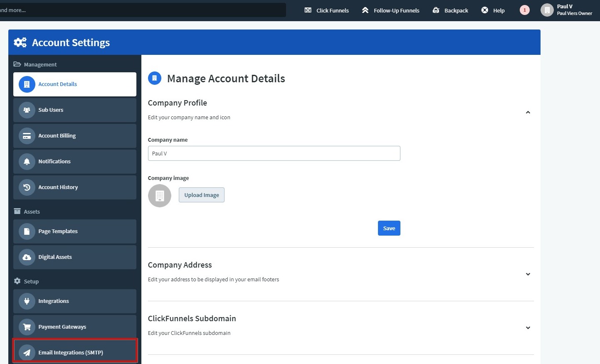Click 'Edit your address to be displayed' text

[x=213, y=280]
